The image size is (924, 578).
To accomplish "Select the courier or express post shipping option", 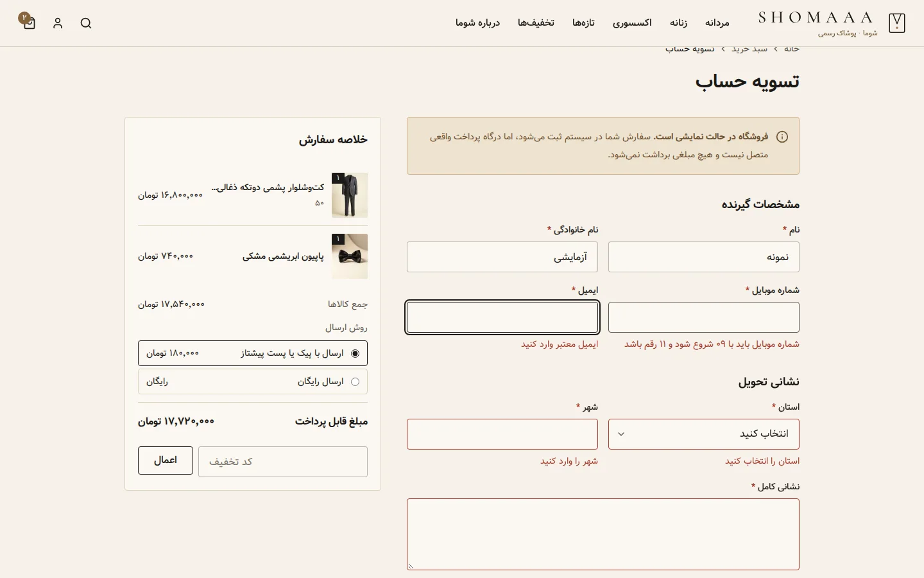I will [x=253, y=353].
